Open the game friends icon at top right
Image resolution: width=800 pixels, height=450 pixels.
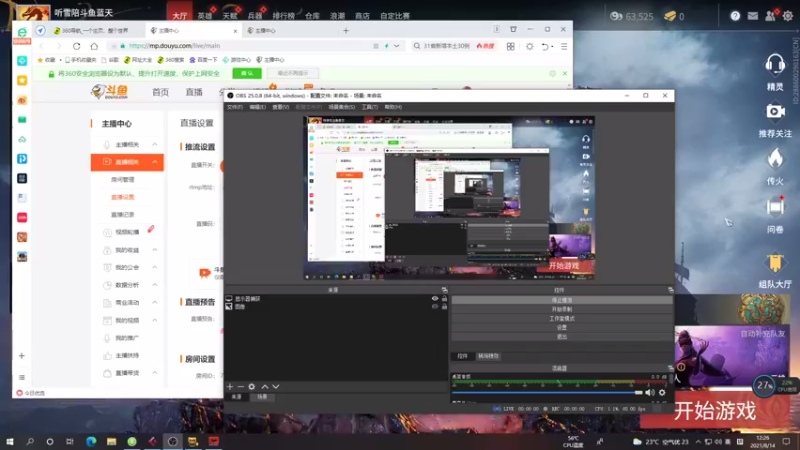(x=770, y=16)
